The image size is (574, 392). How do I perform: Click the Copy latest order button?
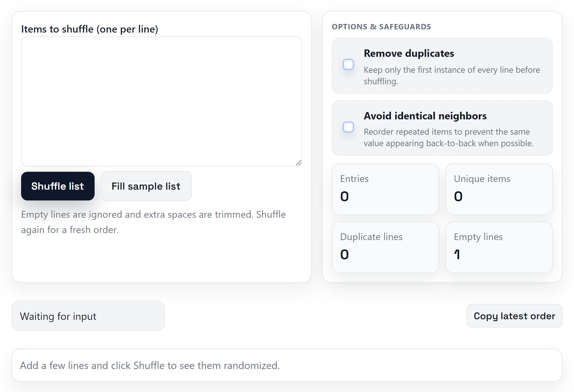tap(514, 316)
